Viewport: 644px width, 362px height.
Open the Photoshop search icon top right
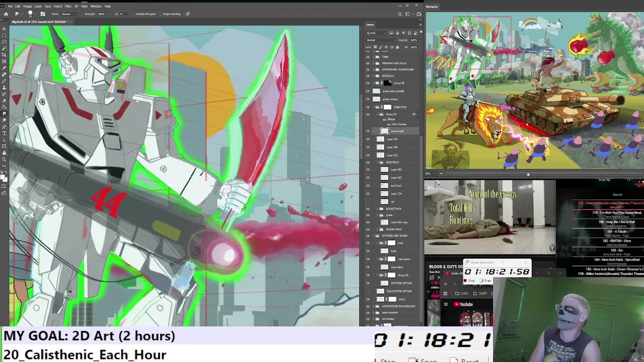[400, 14]
